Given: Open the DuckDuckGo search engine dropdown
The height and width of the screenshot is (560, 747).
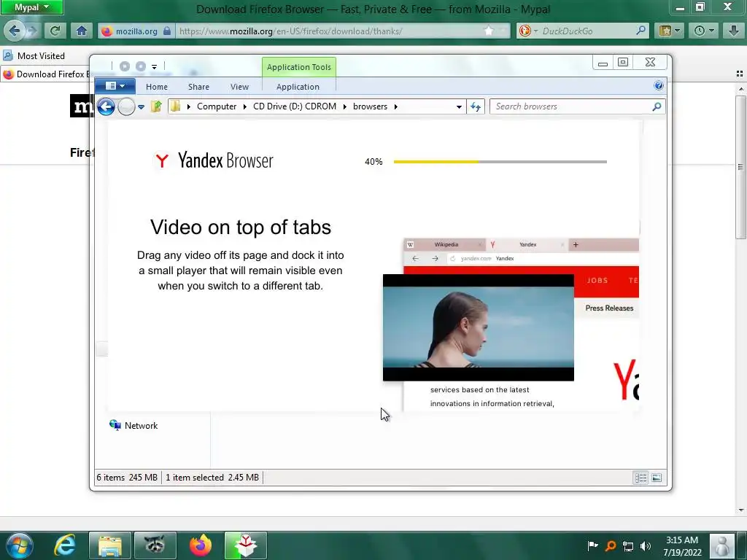Looking at the screenshot, I should point(528,31).
